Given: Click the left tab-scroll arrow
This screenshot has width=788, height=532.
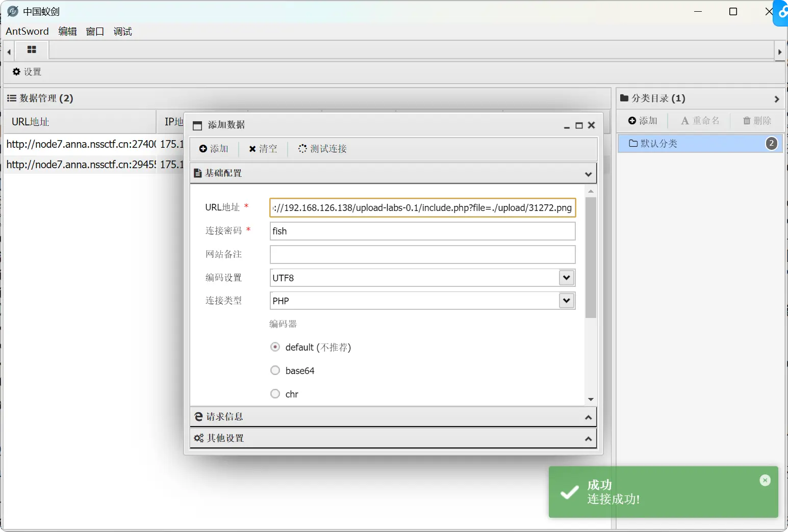Looking at the screenshot, I should click(9, 52).
